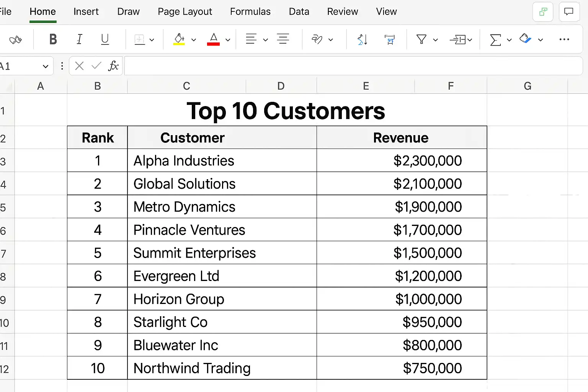Click the AutoSum sigma icon
This screenshot has height=392, width=588.
[495, 39]
